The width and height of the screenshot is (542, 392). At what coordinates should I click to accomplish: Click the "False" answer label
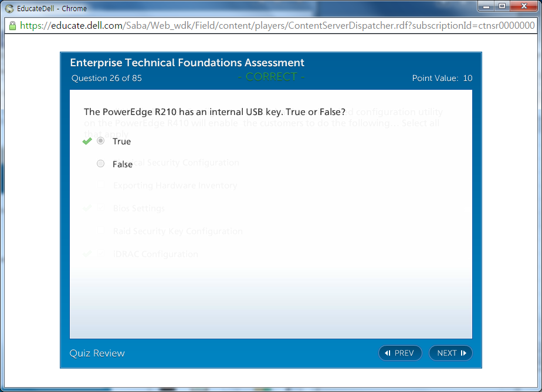pos(122,164)
